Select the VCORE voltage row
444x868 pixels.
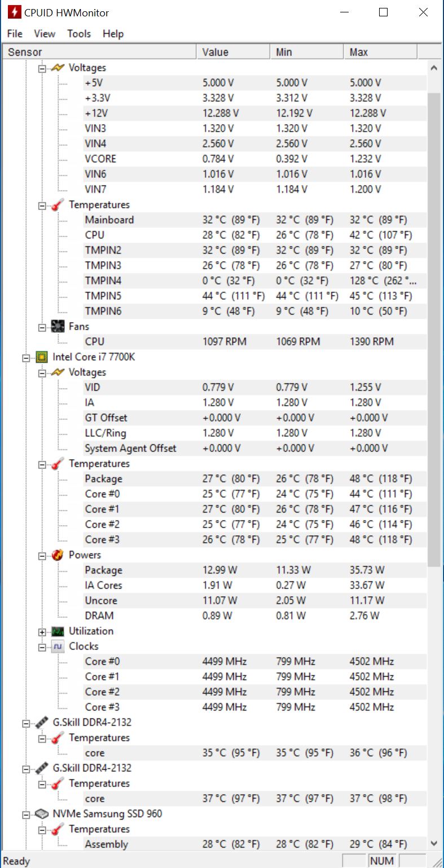[x=100, y=159]
